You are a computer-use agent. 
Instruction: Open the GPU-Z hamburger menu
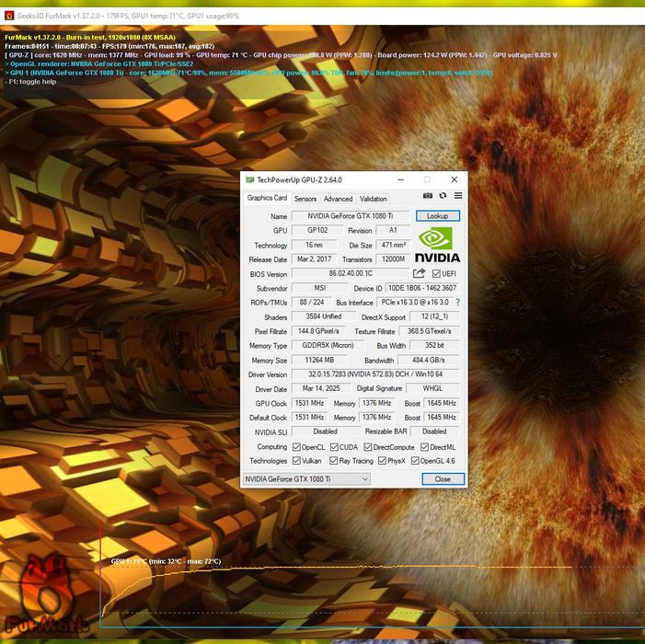(x=457, y=196)
